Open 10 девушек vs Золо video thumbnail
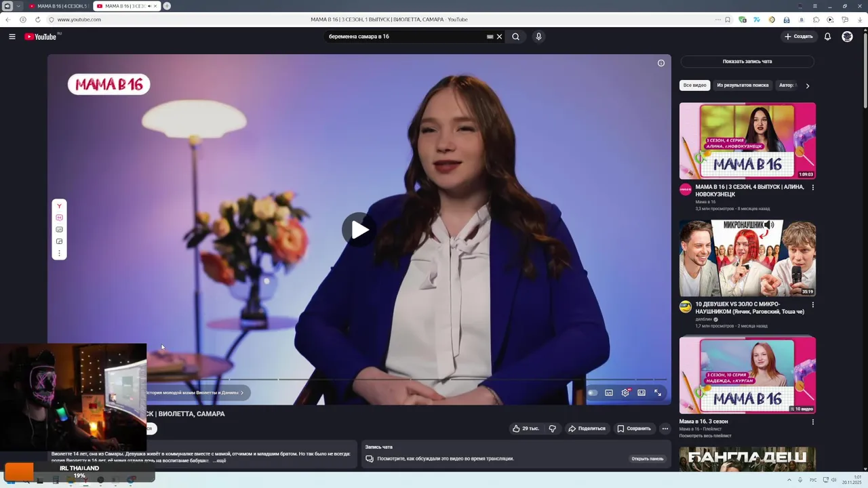868x488 pixels. (747, 258)
